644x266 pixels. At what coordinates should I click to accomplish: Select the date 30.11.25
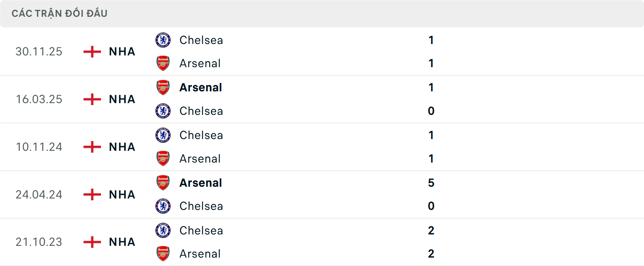pyautogui.click(x=39, y=52)
